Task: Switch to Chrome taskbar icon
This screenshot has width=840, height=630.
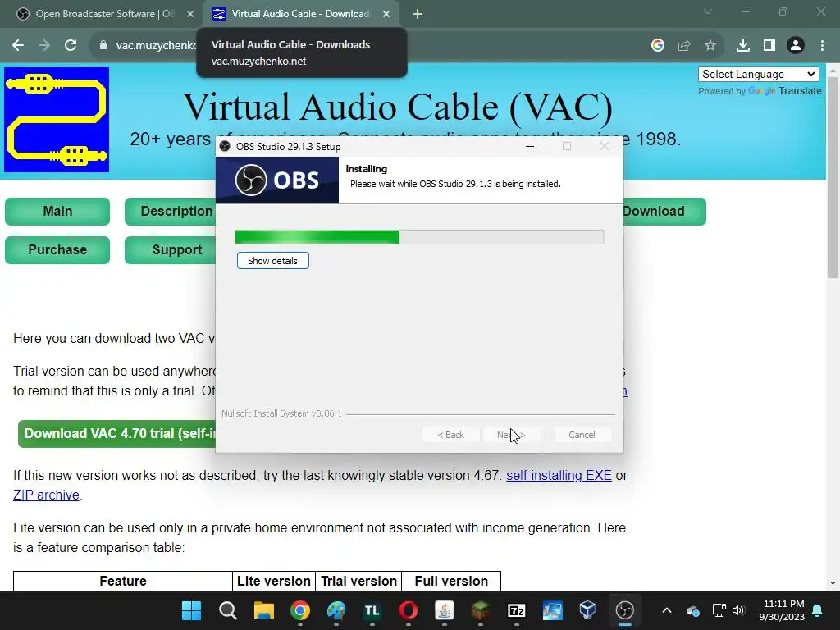Action: (300, 610)
